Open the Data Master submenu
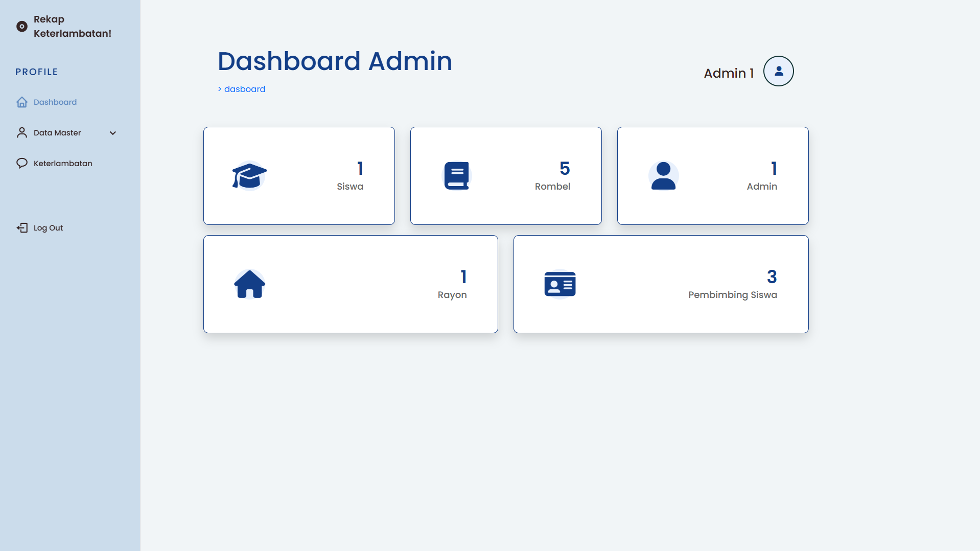 point(57,133)
